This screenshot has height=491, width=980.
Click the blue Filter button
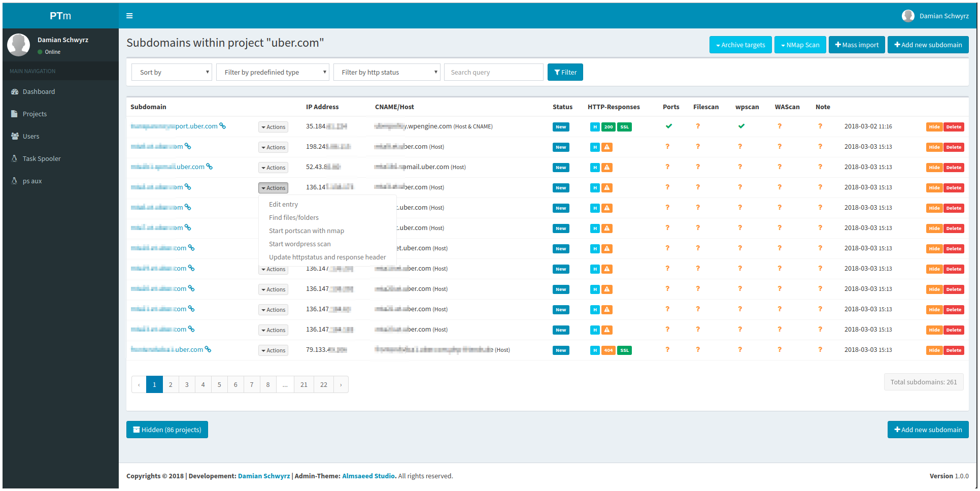click(x=565, y=72)
